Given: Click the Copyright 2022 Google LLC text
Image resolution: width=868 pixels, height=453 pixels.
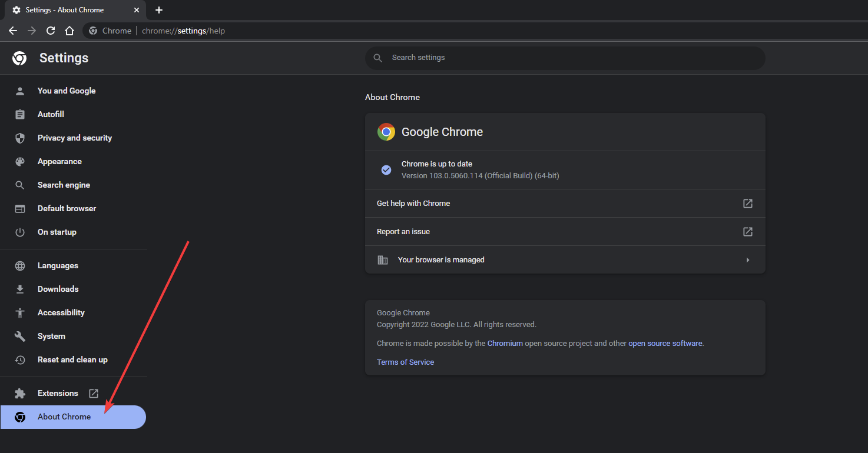Looking at the screenshot, I should coord(456,324).
